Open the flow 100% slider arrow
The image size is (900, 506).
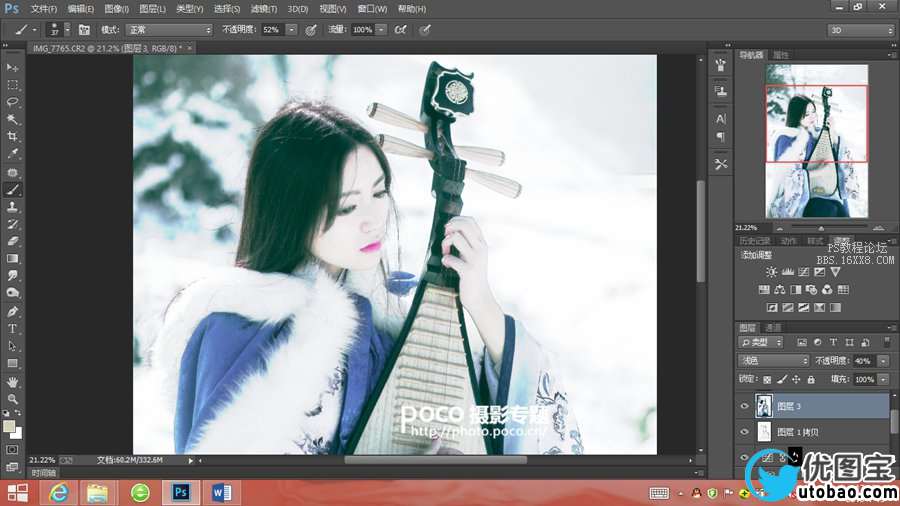[381, 30]
